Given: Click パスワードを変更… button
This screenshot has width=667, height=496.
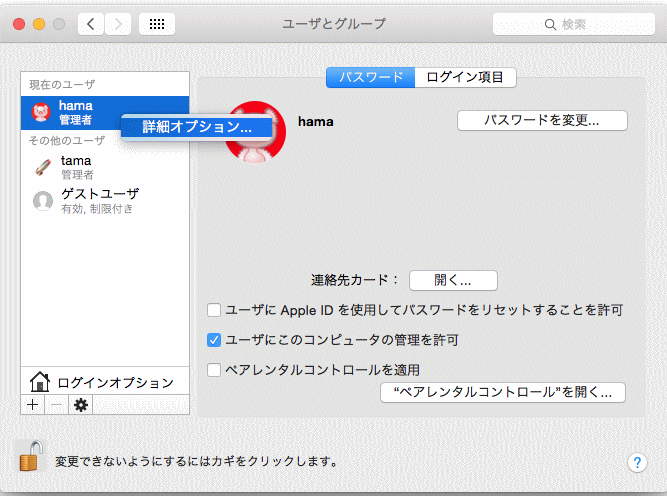Looking at the screenshot, I should click(542, 121).
